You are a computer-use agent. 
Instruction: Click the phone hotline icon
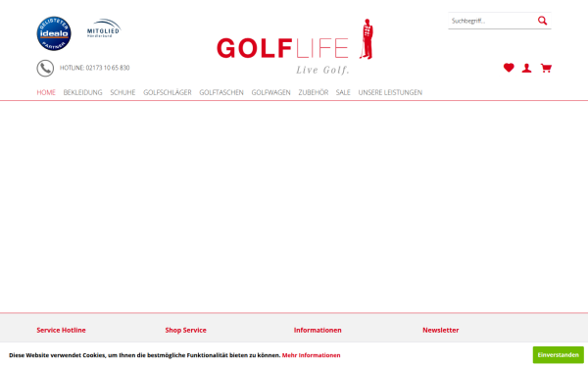point(45,69)
